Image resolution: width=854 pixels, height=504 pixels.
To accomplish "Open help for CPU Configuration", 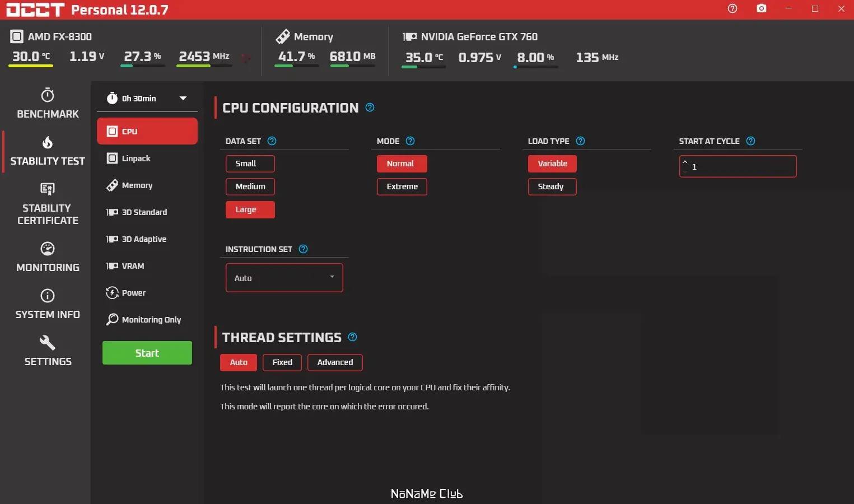I will coord(370,108).
